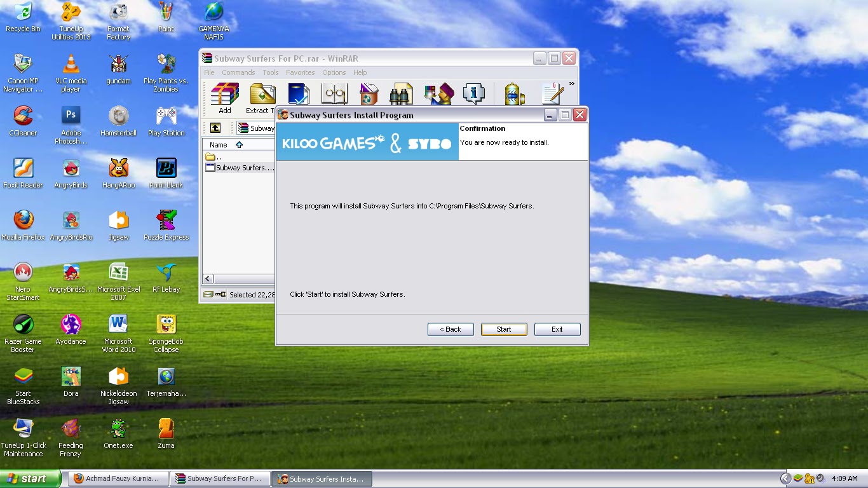
Task: Select TuneUp Utilities 2013 desktop icon
Action: 71,21
